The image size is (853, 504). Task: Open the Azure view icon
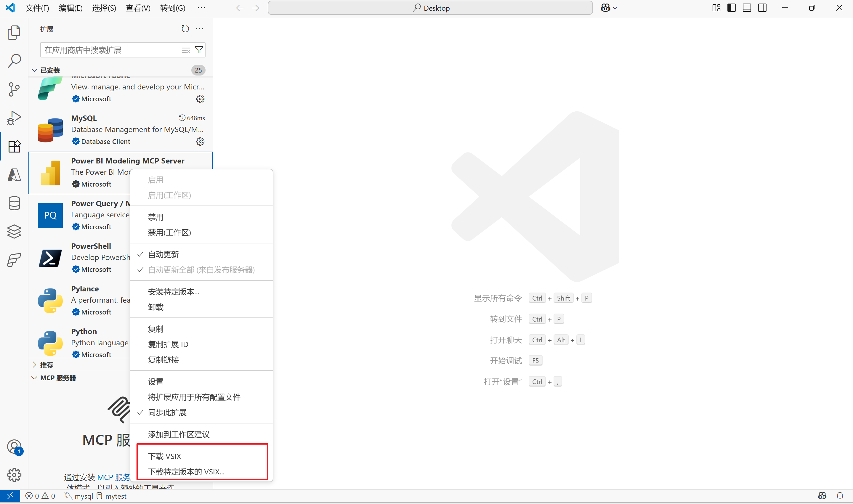coord(14,175)
